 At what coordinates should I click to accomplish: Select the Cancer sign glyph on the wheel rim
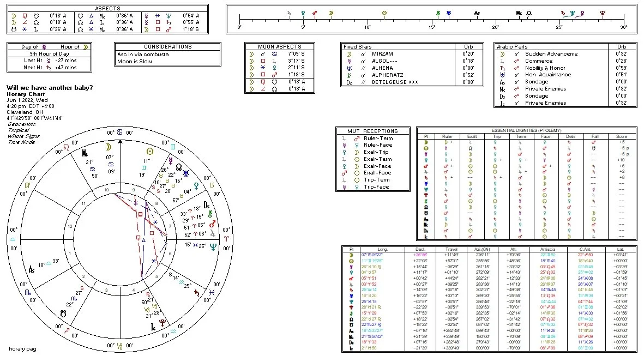tap(119, 132)
